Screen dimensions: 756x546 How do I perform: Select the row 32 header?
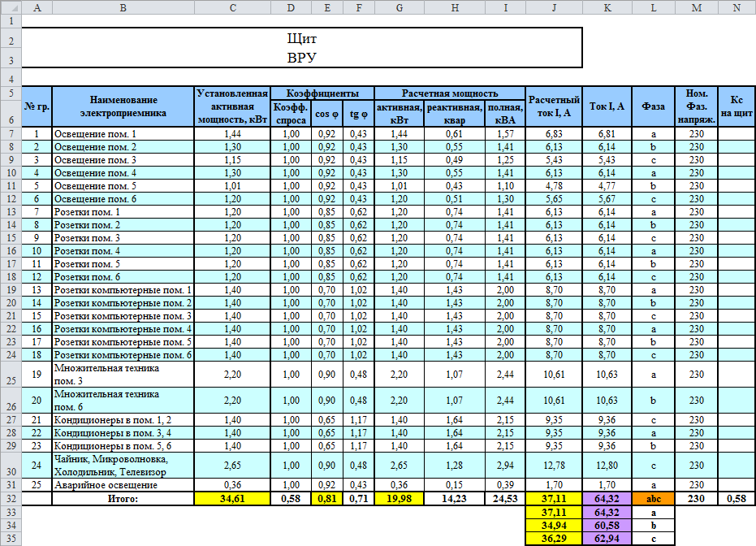pos(10,498)
